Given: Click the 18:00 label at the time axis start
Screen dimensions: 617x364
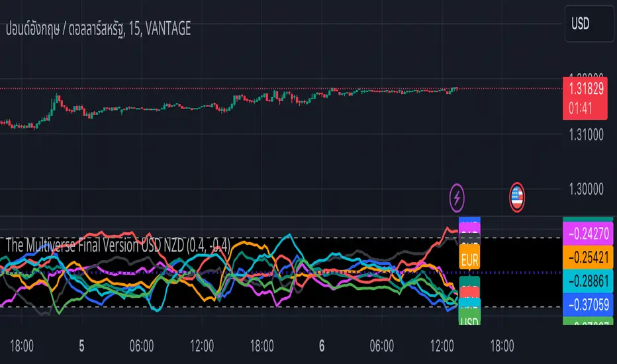Looking at the screenshot, I should (x=22, y=346).
